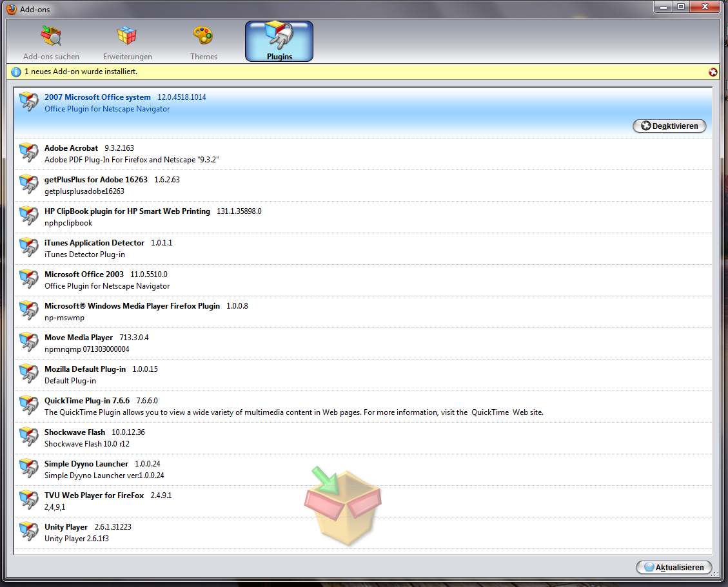Select the Unity Player entry

click(363, 533)
